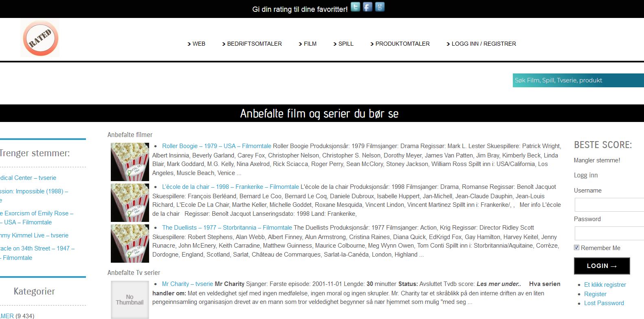Open L'école de la chair popcorn thumbnail
Screen dimensions: 644x319
tap(130, 203)
